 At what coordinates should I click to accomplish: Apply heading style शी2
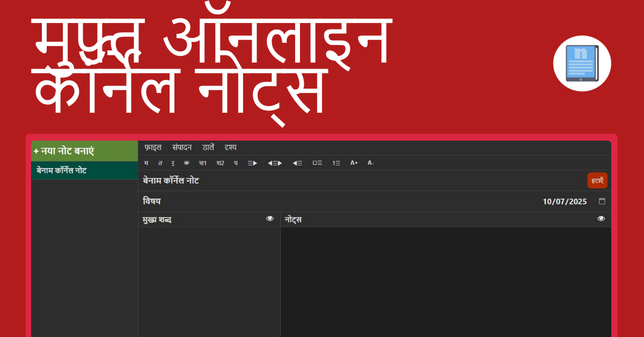click(220, 163)
